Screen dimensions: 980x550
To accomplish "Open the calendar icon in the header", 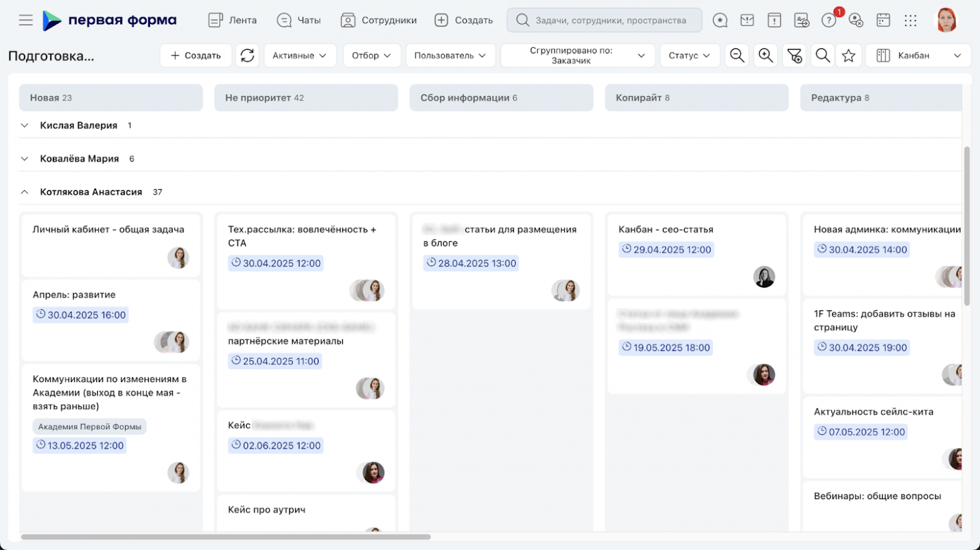I will 883,20.
